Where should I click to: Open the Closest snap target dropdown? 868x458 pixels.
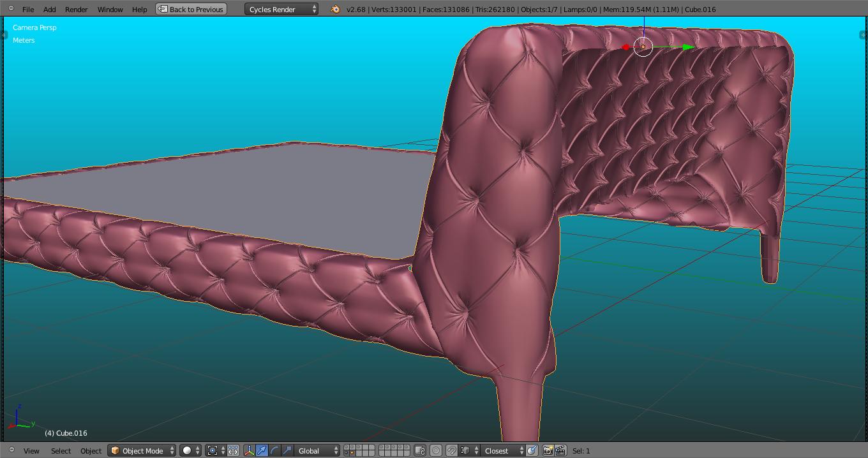(x=502, y=450)
